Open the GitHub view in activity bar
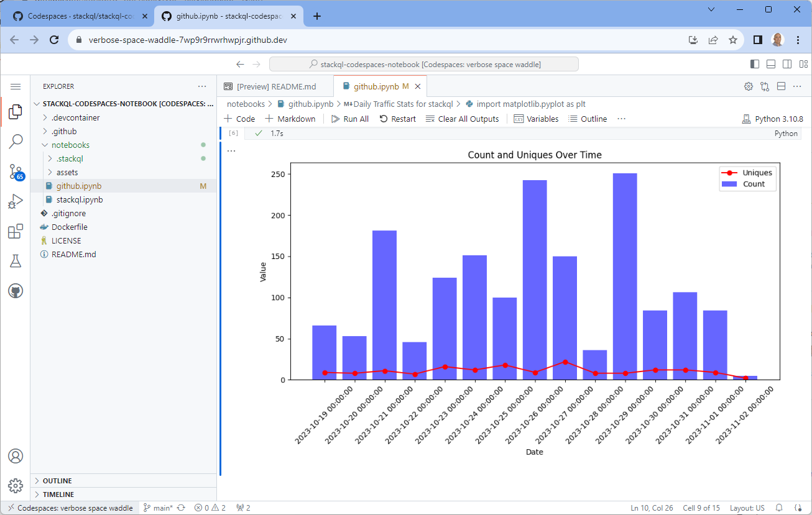812x515 pixels. 16,291
